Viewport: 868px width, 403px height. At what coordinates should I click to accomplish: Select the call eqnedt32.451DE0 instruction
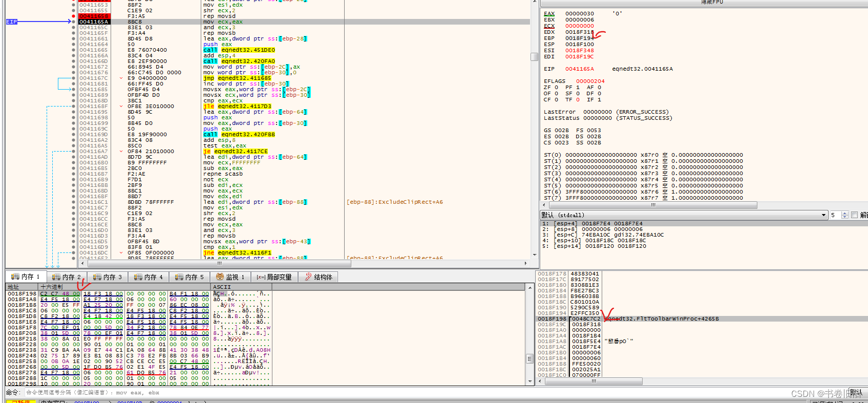point(239,50)
